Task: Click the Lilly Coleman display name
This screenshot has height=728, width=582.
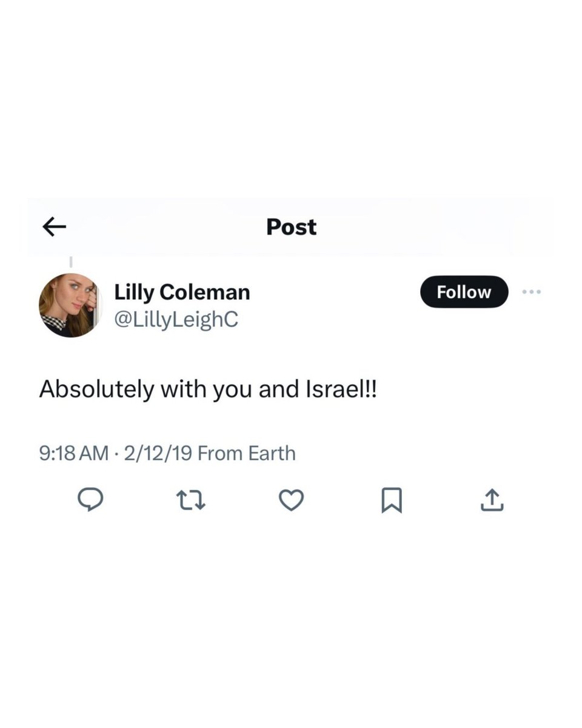Action: [182, 292]
